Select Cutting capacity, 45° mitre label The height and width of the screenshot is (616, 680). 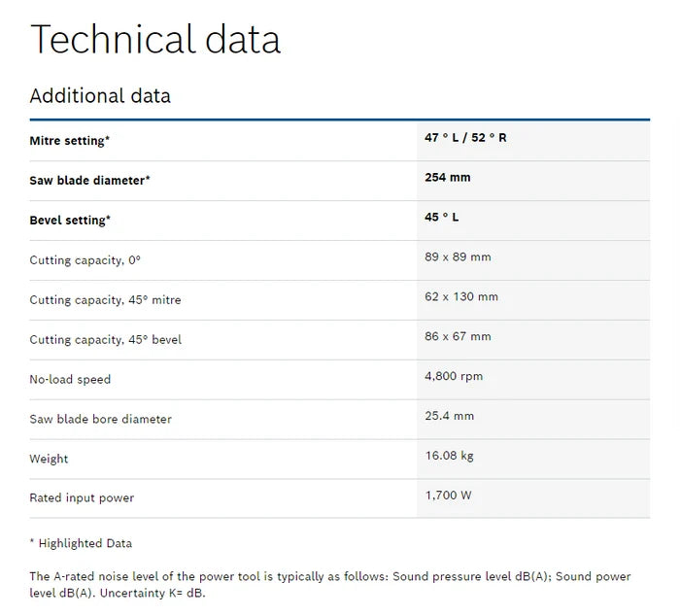click(105, 300)
